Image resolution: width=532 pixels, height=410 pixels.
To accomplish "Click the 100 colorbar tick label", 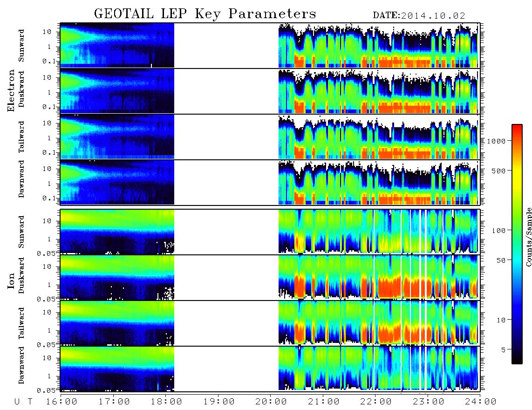I will pyautogui.click(x=498, y=231).
